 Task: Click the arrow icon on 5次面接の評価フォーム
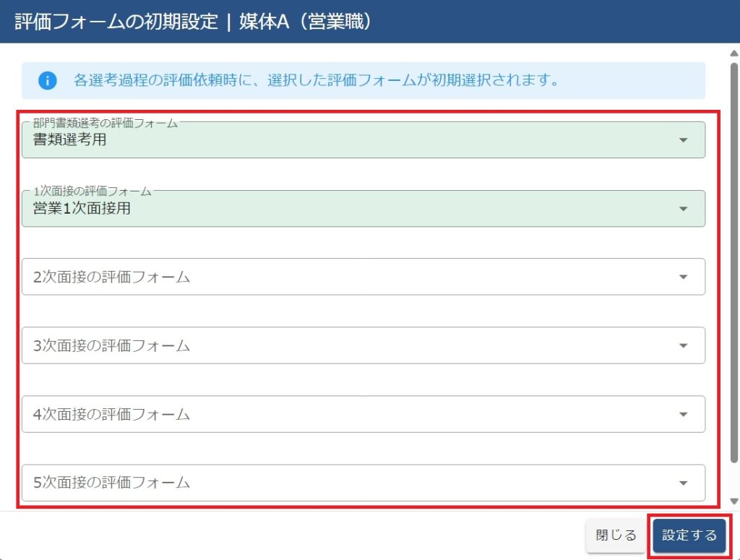[x=683, y=483]
